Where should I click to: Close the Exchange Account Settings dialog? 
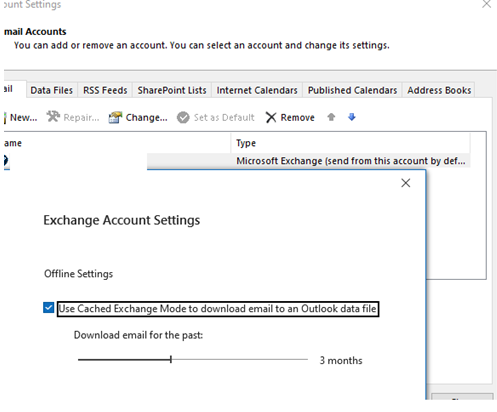pos(406,183)
